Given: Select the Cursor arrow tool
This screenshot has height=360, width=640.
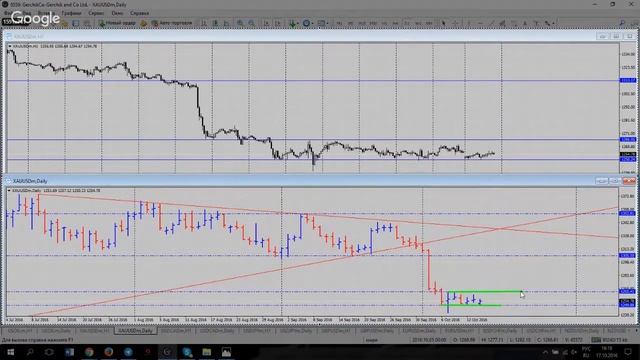Looking at the screenshot, I should click(x=444, y=23).
